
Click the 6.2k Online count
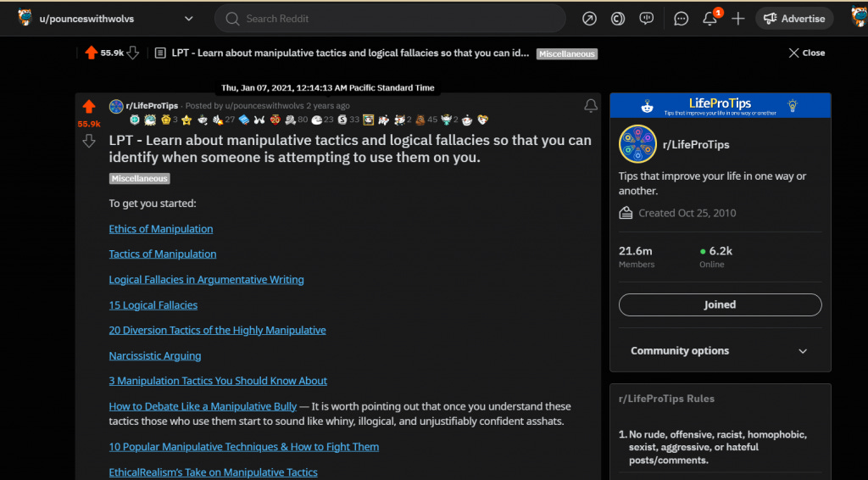tap(715, 257)
